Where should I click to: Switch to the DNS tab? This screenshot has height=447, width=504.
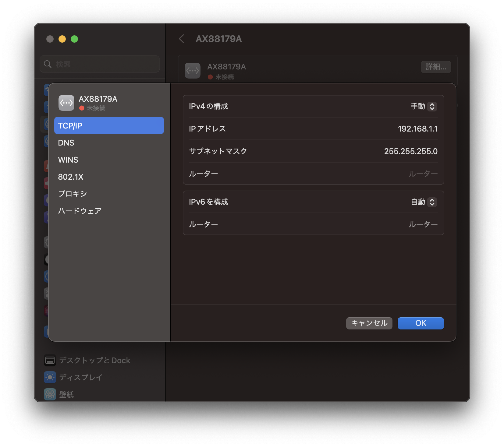(x=66, y=143)
